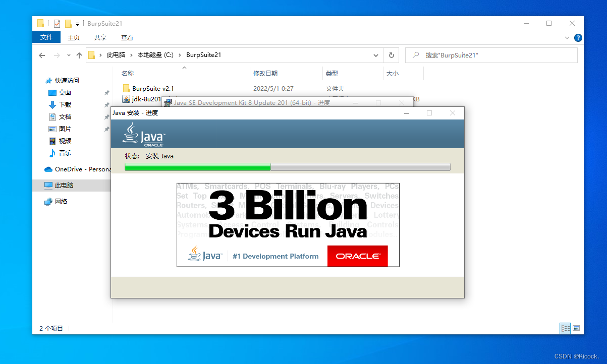The width and height of the screenshot is (607, 364).
Task: Click the Java logo in banner footer
Action: (x=205, y=254)
